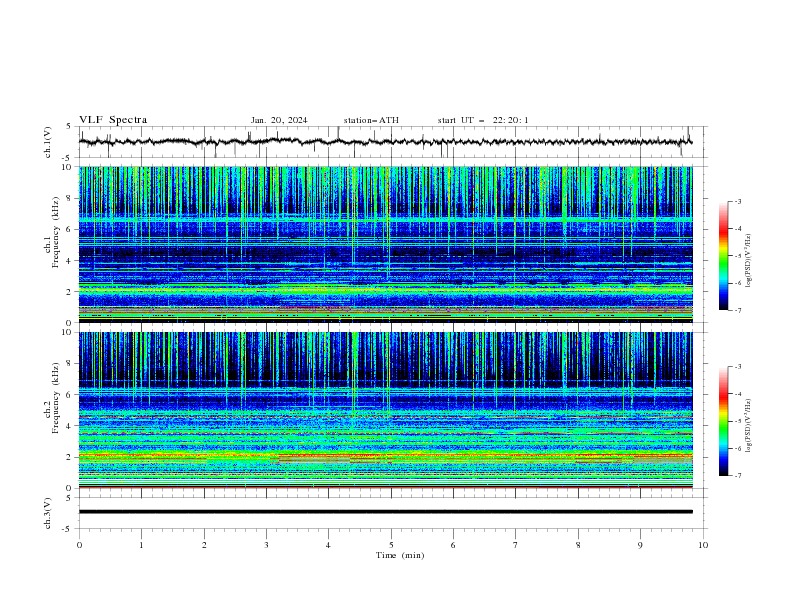Click the ch.2 colorbar log(PSD) label
Viewport: 792px width, 612px height.
[749, 426]
